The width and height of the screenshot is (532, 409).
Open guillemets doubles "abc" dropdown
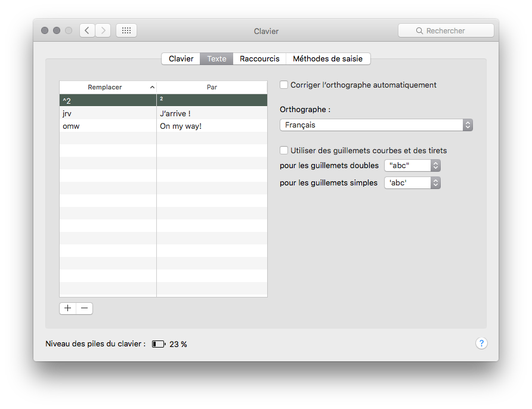(x=412, y=166)
